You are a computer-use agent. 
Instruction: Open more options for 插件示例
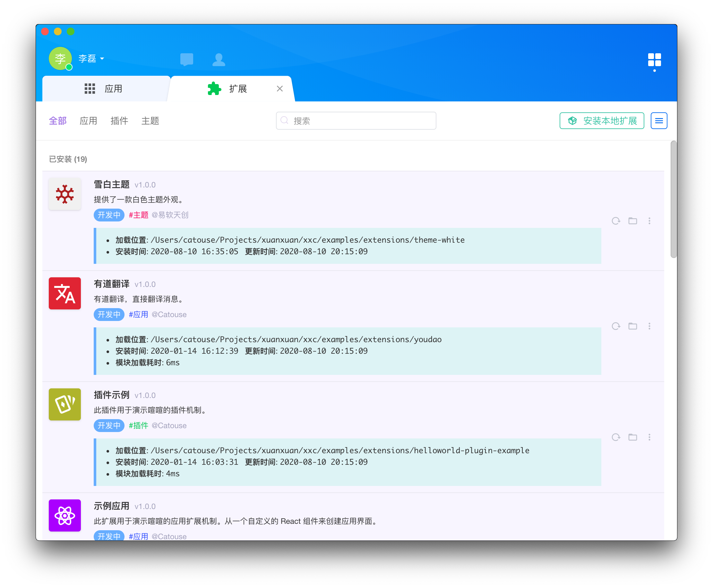pos(649,437)
